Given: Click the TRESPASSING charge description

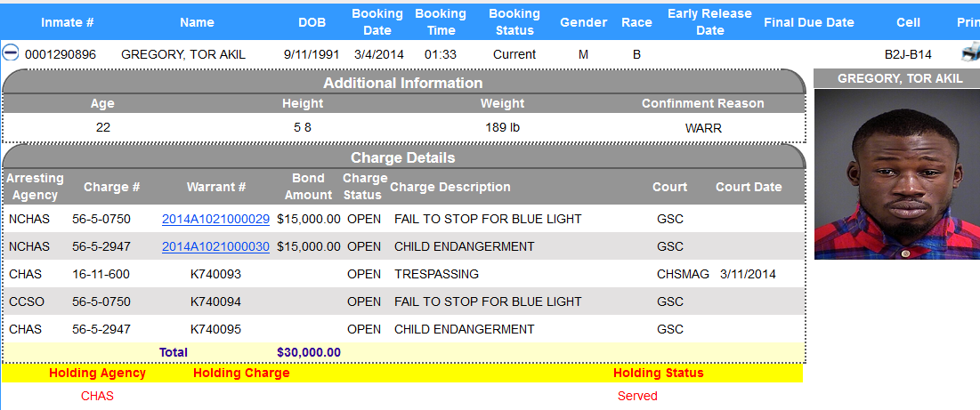Looking at the screenshot, I should click(x=436, y=274).
